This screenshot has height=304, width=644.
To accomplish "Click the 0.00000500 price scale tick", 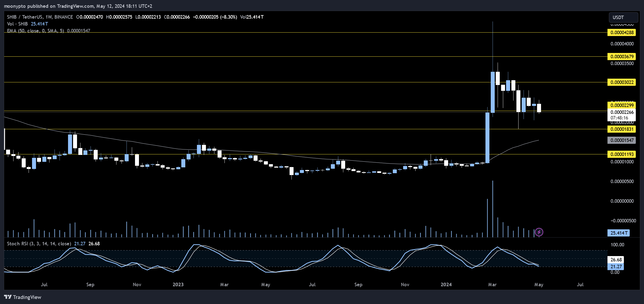I will click(x=622, y=181).
